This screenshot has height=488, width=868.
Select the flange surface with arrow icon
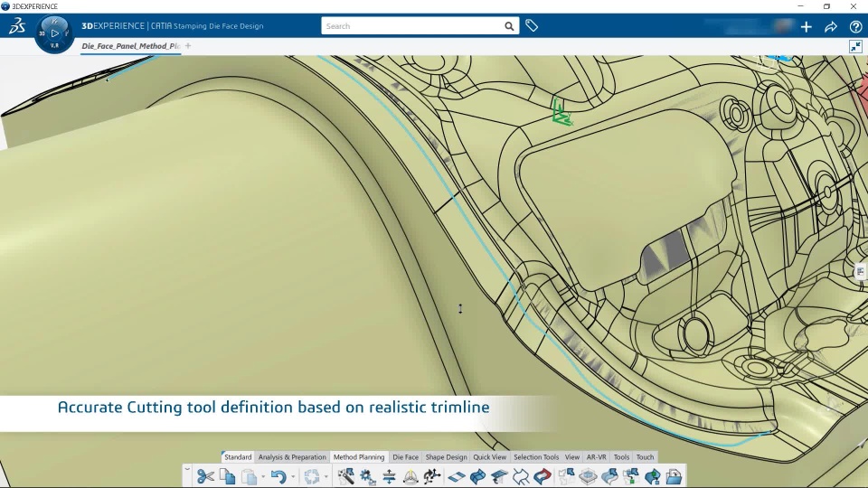pyautogui.click(x=499, y=476)
